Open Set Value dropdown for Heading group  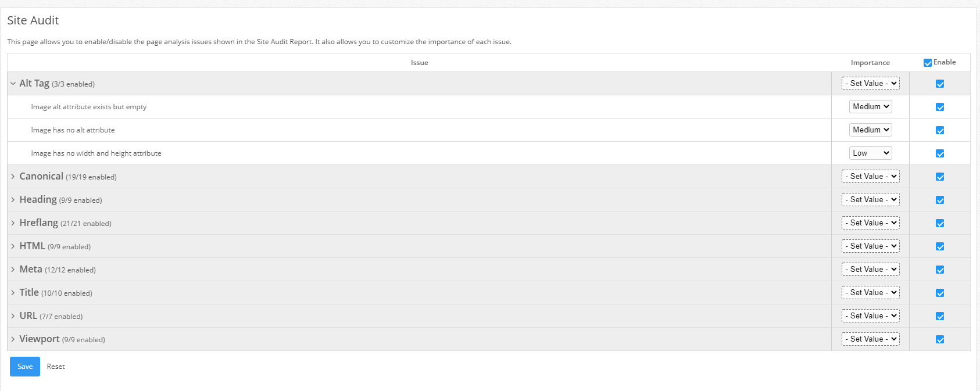[870, 200]
